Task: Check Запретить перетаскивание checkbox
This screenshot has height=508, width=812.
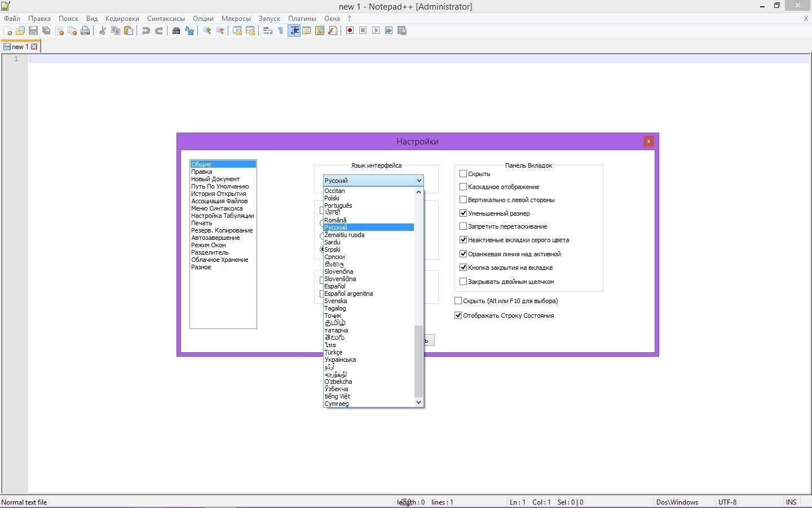Action: coord(464,226)
